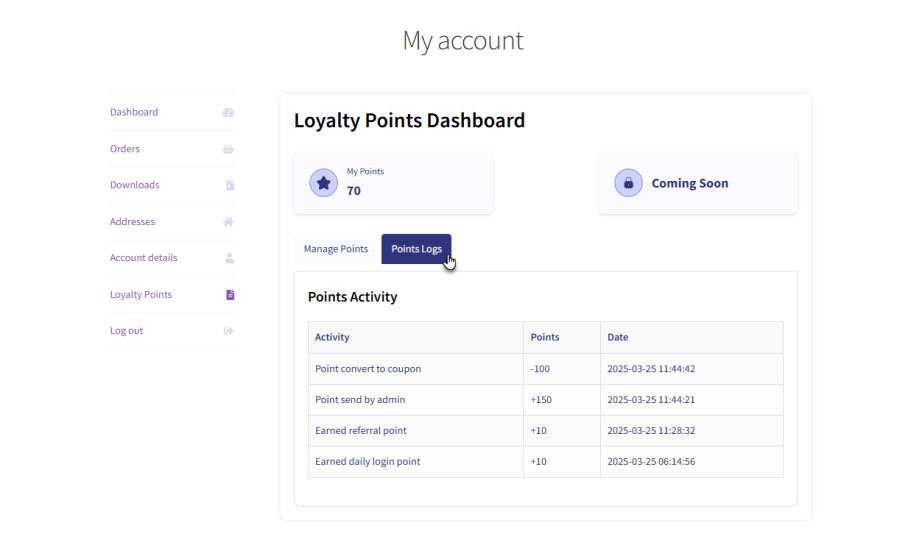Click the Log out link
This screenshot has height=545, width=900.
(x=126, y=330)
